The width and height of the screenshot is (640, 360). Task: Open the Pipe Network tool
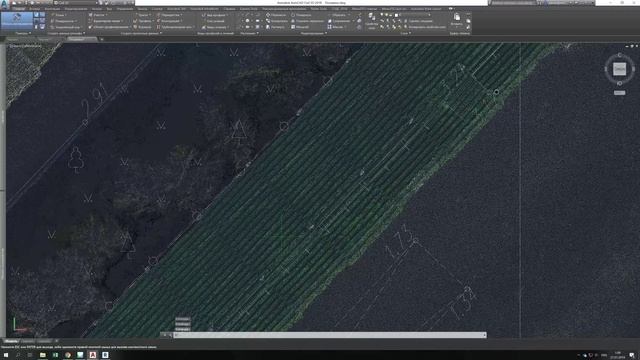[175, 27]
